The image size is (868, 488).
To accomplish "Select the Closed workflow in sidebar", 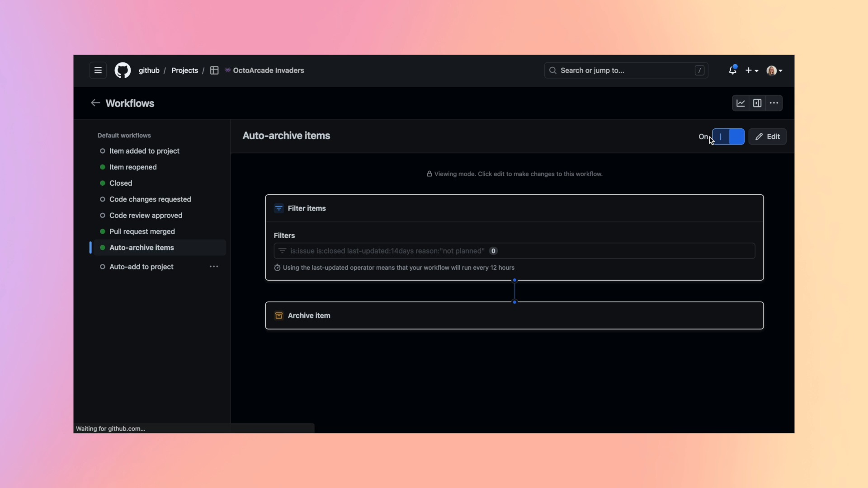I will point(120,183).
